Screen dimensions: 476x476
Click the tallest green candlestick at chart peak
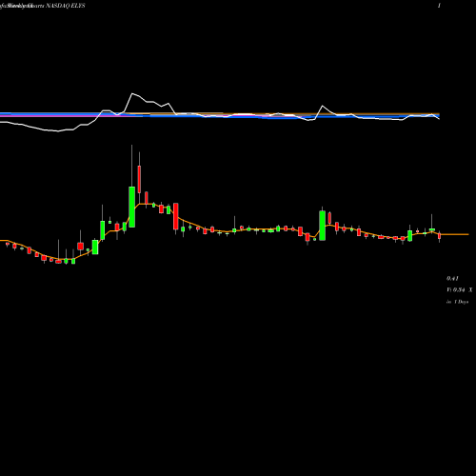click(131, 207)
